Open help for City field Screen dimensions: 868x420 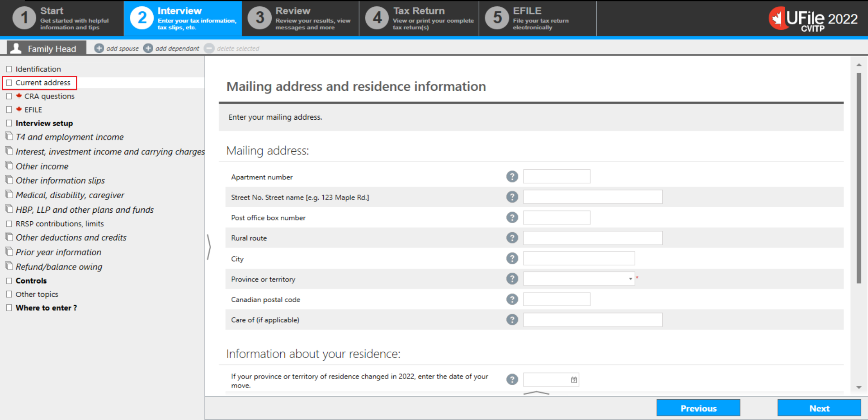click(512, 258)
